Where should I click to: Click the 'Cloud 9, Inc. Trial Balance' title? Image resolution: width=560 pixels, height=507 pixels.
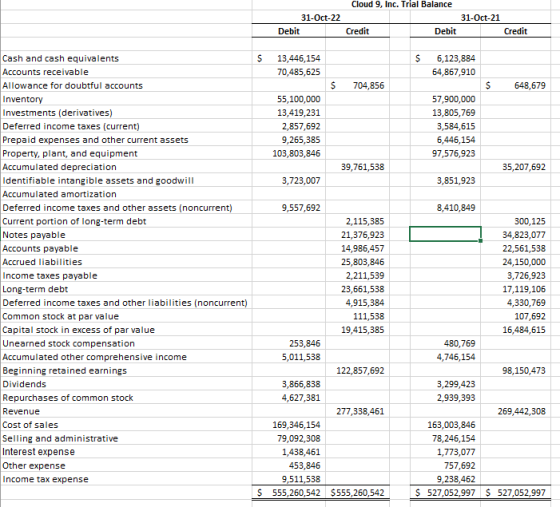[401, 4]
